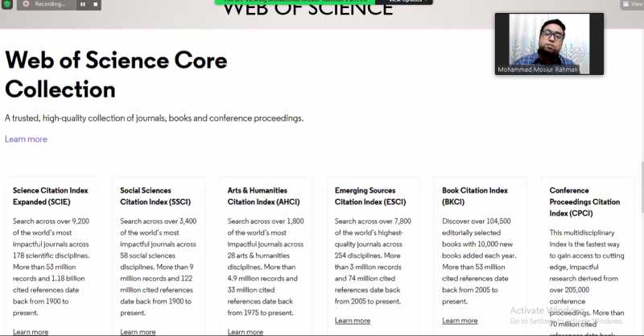Open Learn more for Science Citation Index Expanded
Screen dimensions: 644x336
[31, 331]
